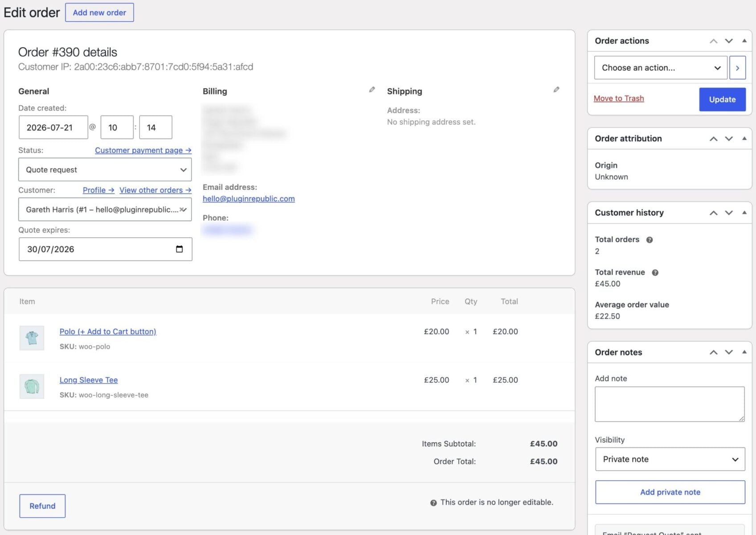
Task: Edit shipping details with pencil icon
Action: pyautogui.click(x=556, y=90)
